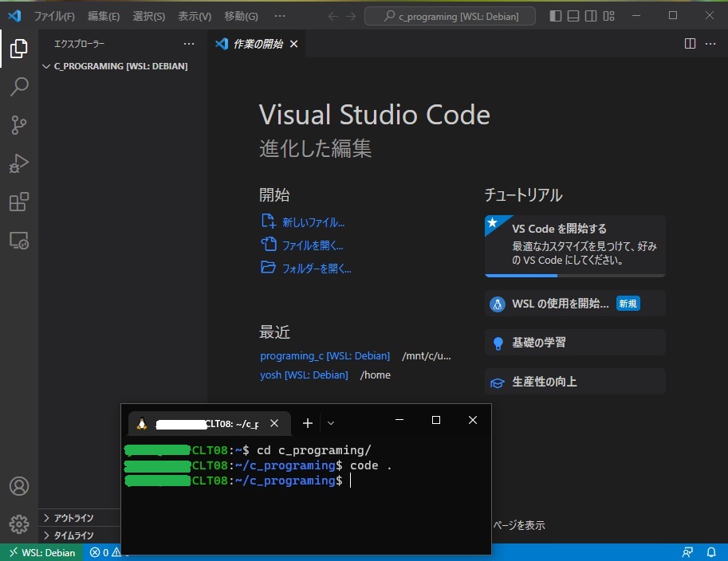Click the 新しいファイル... link

click(313, 222)
